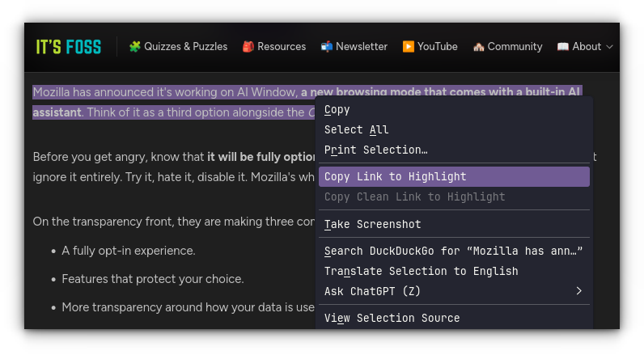Open View Selection Source
This screenshot has width=644, height=355.
392,318
